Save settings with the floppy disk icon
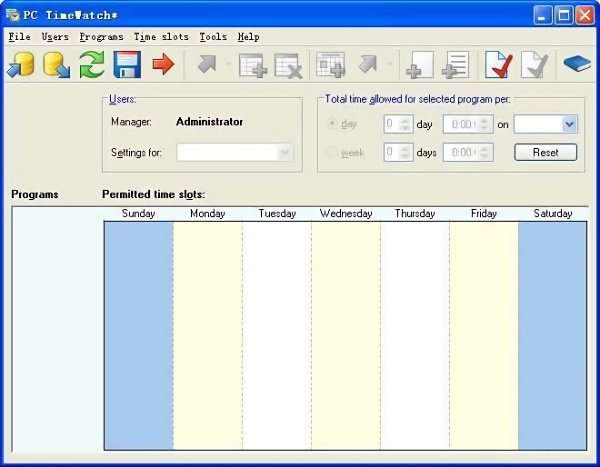600x467 pixels. point(127,65)
